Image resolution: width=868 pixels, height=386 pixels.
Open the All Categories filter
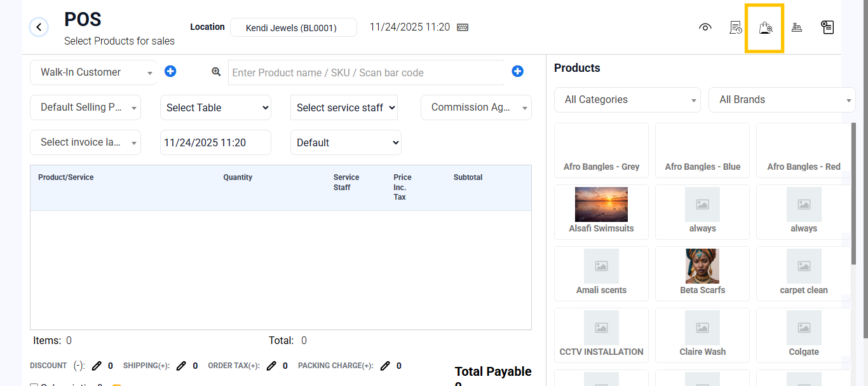(x=627, y=100)
